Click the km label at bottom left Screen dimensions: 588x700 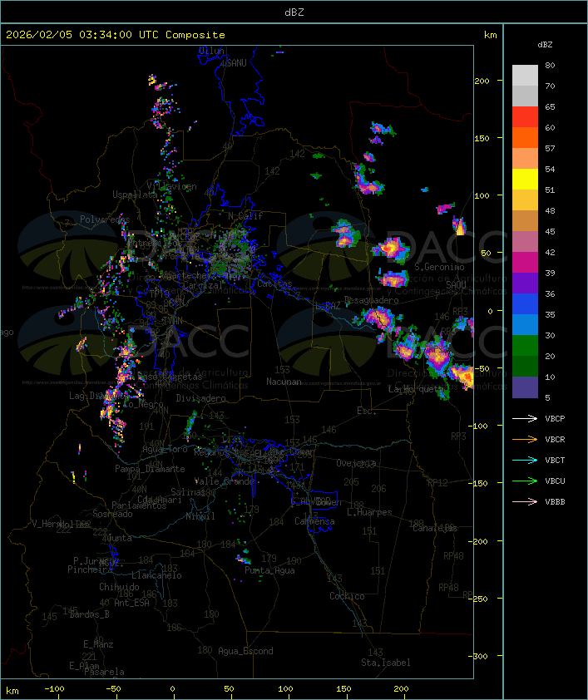tap(12, 692)
